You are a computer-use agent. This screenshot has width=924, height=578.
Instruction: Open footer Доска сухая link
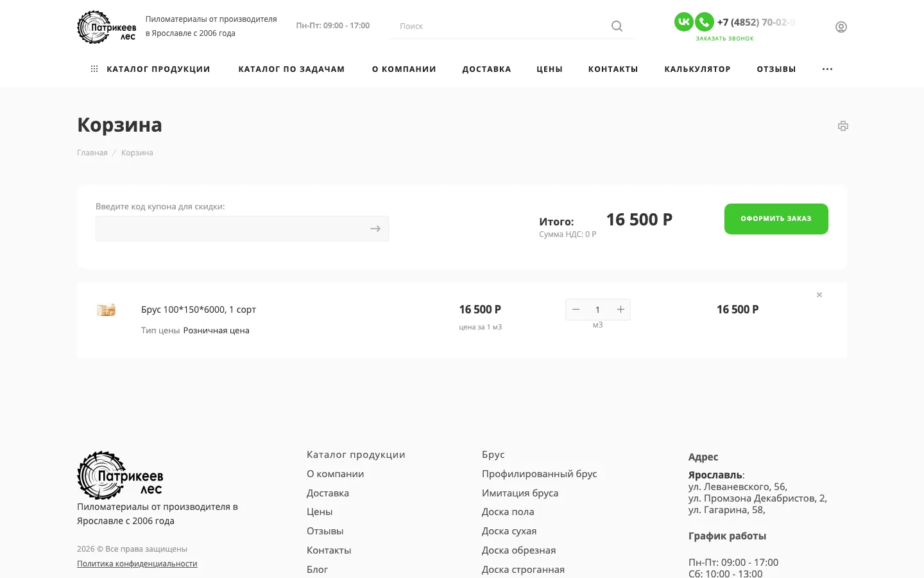click(509, 531)
